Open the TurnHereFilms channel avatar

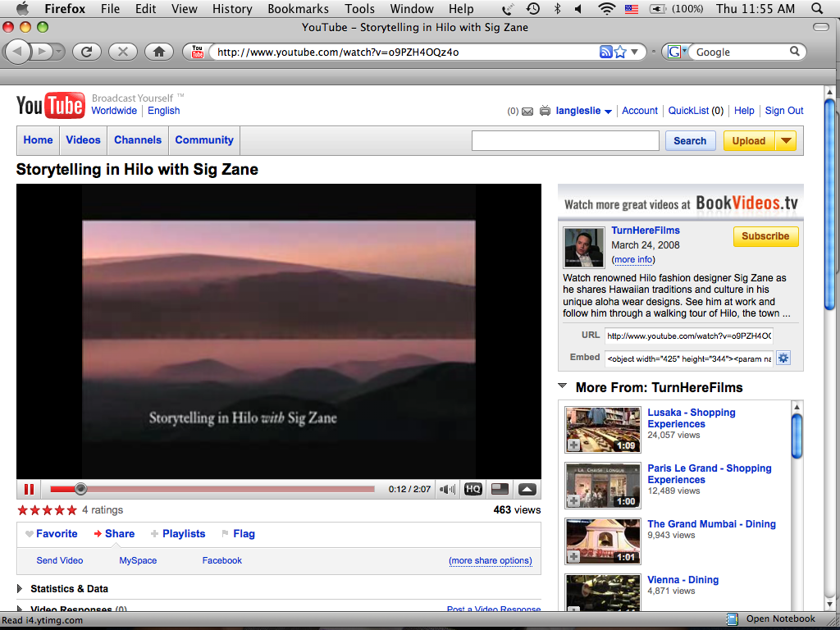pyautogui.click(x=583, y=247)
